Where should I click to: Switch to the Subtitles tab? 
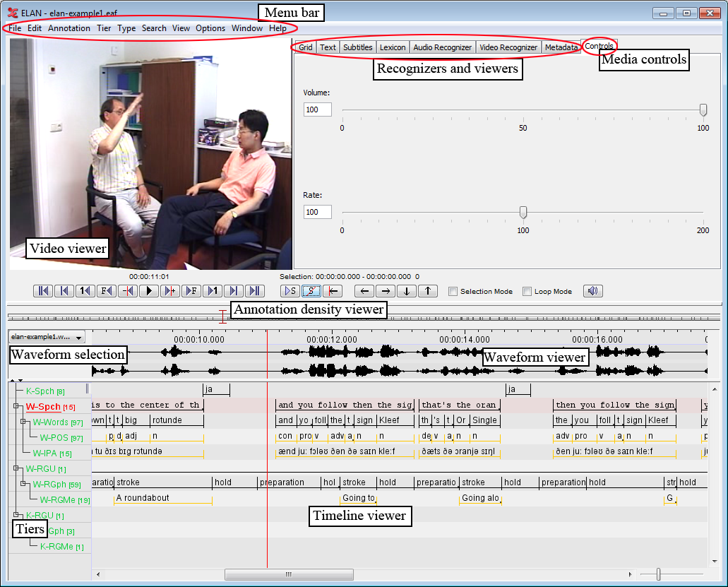click(357, 47)
